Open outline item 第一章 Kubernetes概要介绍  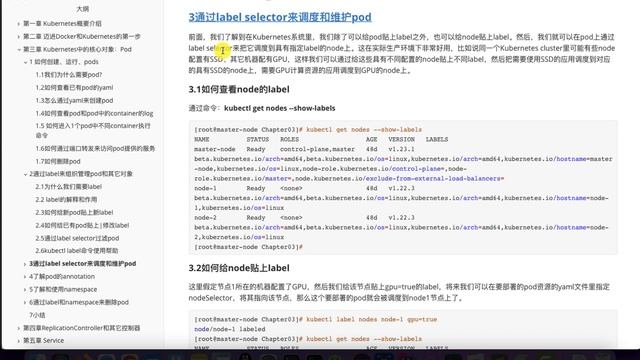point(62,24)
